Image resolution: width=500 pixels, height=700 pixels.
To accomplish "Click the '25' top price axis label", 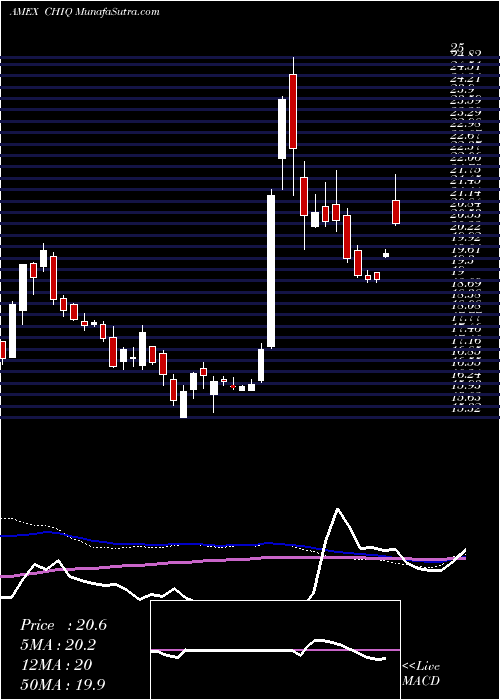I will click(x=457, y=47).
